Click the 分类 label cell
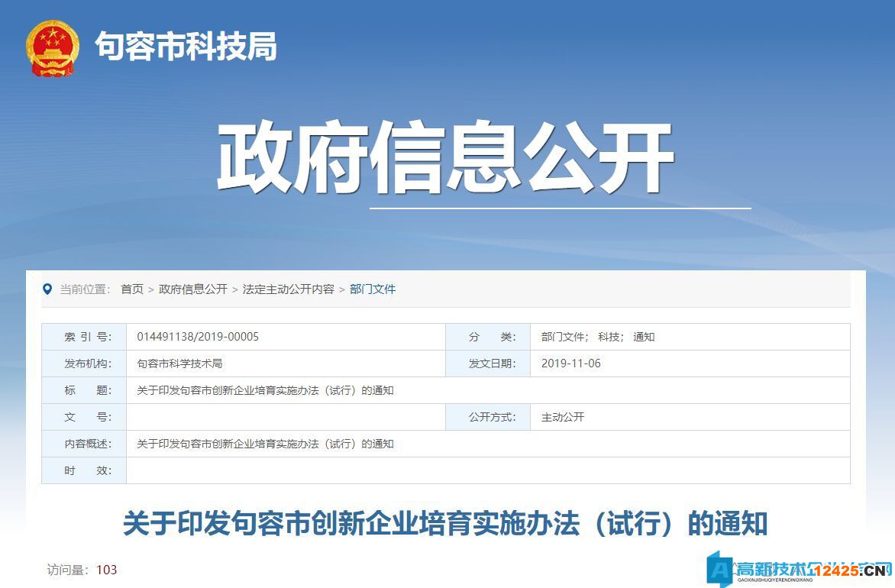 (x=488, y=337)
